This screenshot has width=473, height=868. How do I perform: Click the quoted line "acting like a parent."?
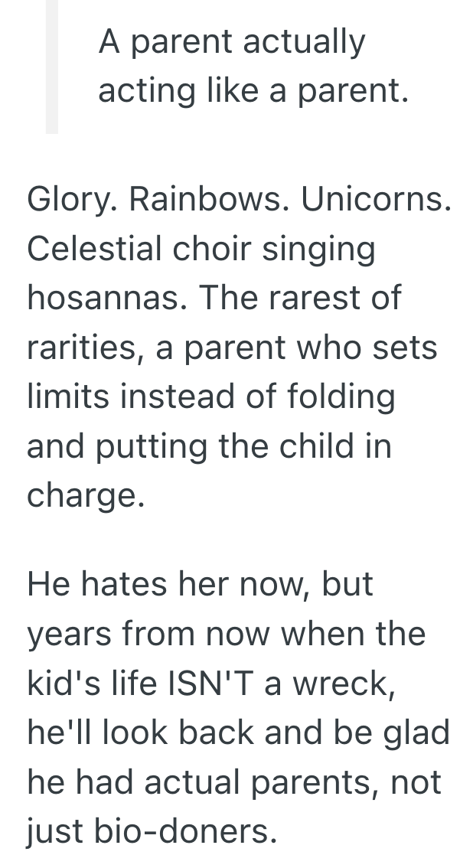250,92
